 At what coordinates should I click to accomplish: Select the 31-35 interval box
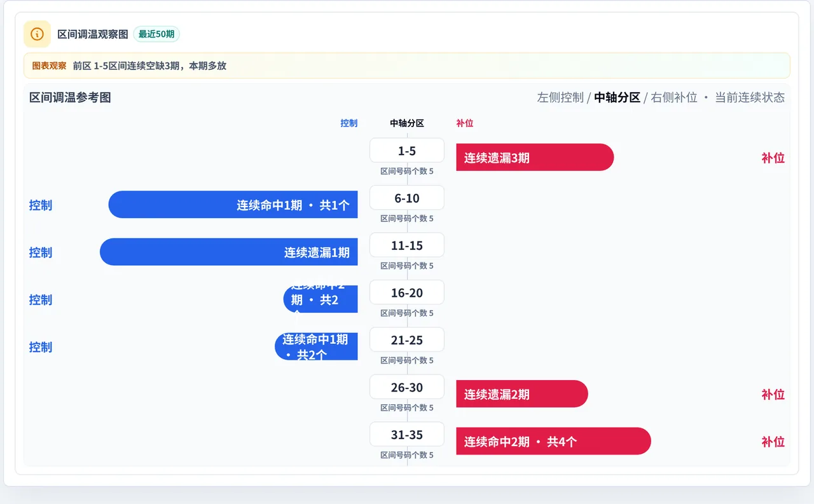coord(407,435)
